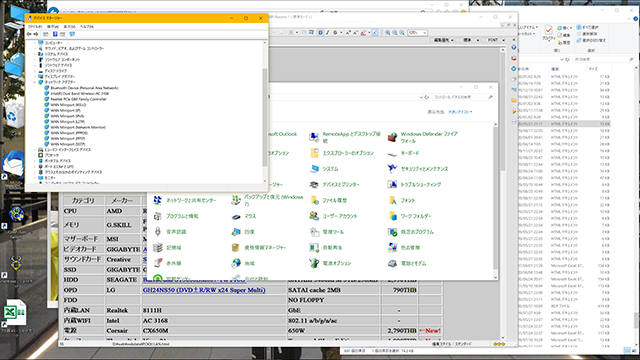Open the editor zoom percentage dropdown
Image resolution: width=640 pixels, height=360 pixels.
(x=417, y=33)
